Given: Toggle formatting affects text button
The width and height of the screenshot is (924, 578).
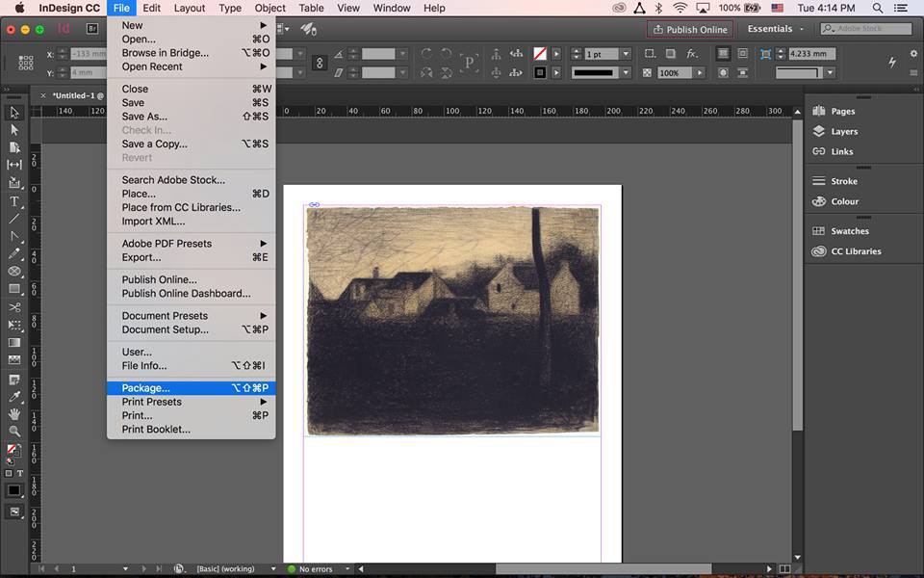Looking at the screenshot, I should pos(20,473).
